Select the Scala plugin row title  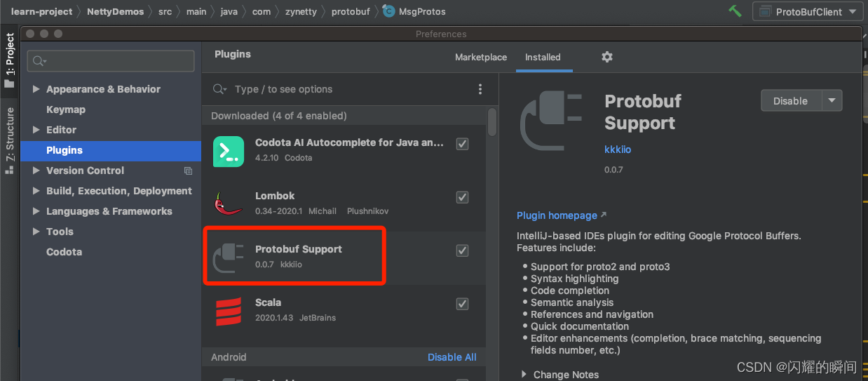tap(268, 302)
